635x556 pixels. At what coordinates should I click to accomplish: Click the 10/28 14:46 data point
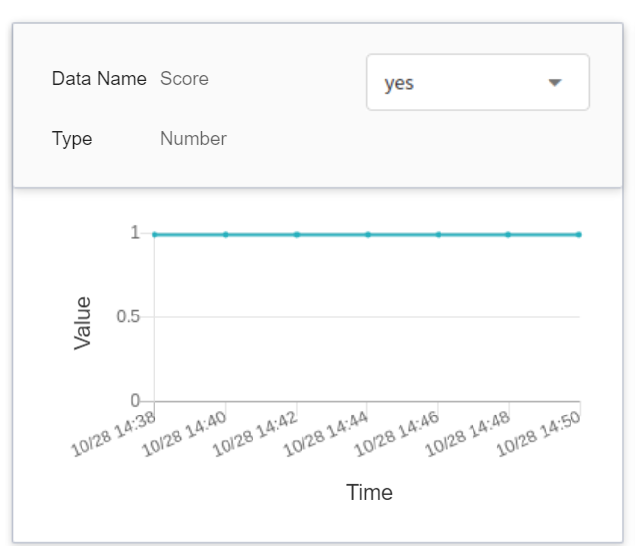pos(438,234)
